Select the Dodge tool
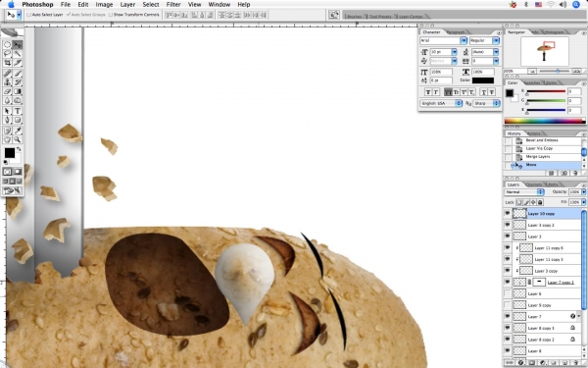 point(18,100)
